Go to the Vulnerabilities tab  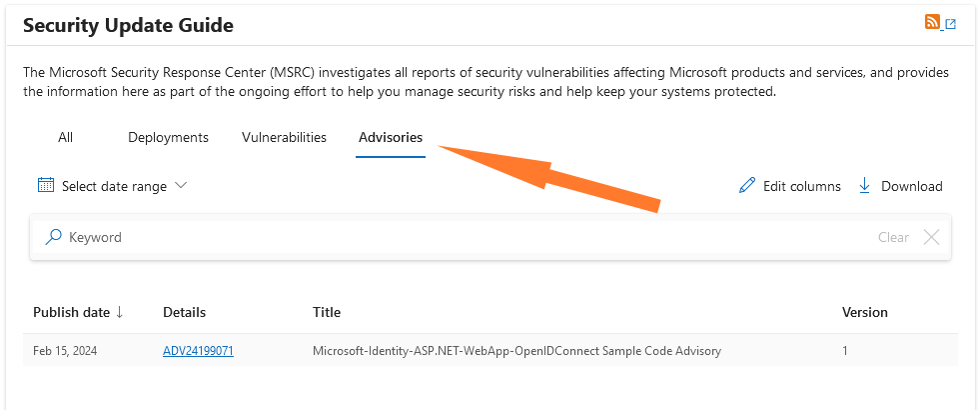(284, 137)
